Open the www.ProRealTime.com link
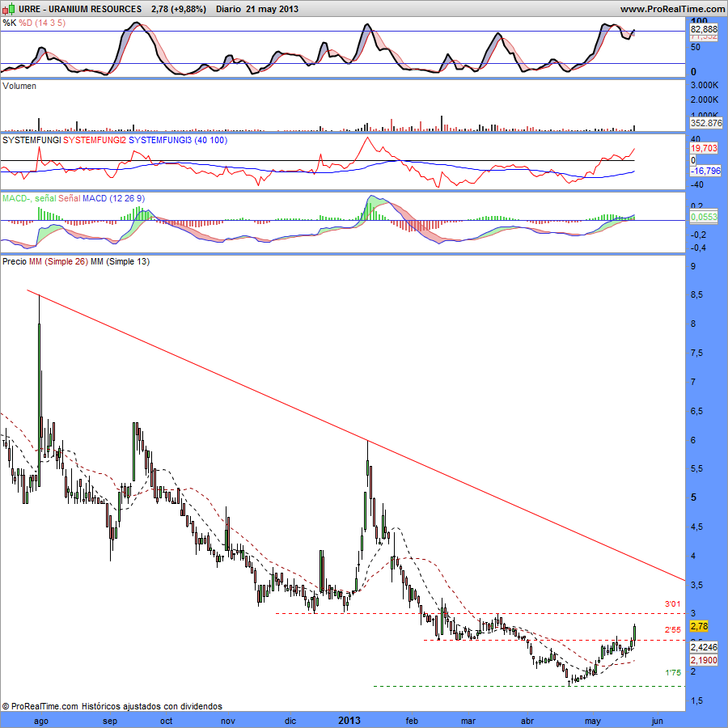This screenshot has height=728, width=728. [672, 9]
